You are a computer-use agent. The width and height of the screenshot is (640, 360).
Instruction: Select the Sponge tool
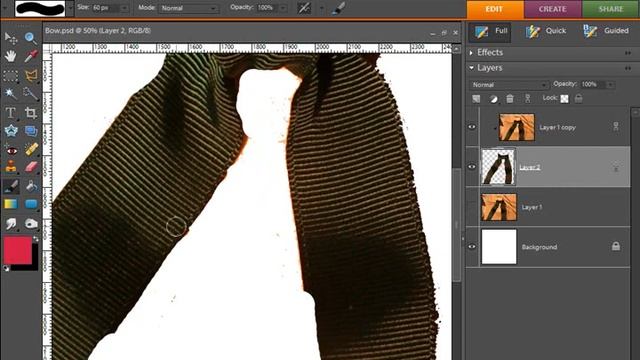point(31,223)
